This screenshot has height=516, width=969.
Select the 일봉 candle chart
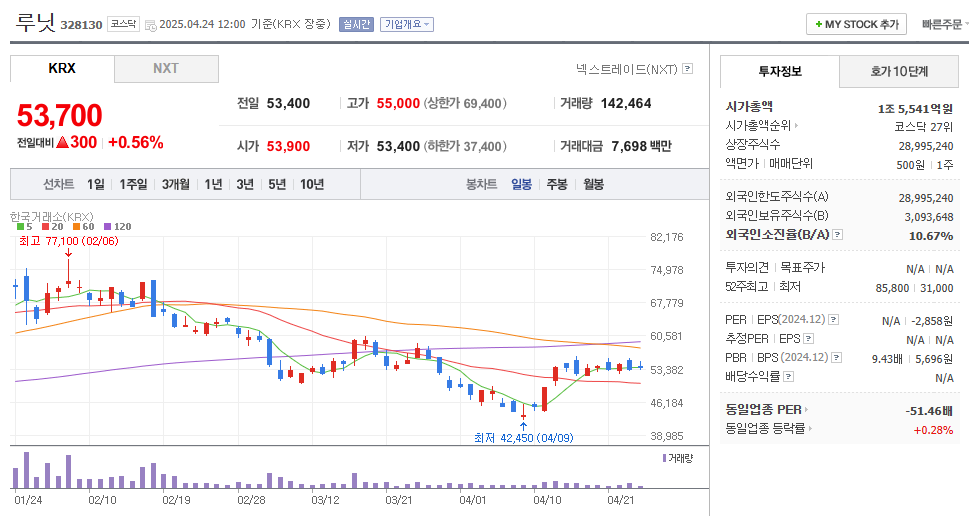click(522, 184)
